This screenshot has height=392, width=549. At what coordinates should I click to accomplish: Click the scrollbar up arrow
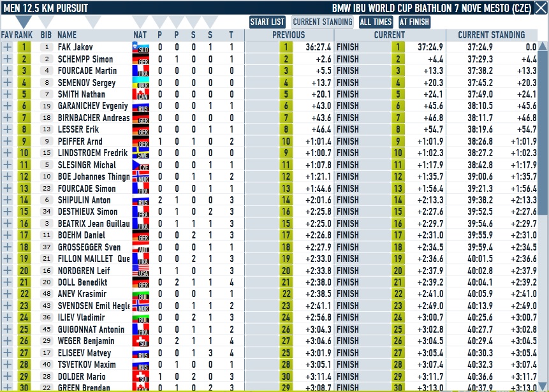click(543, 46)
